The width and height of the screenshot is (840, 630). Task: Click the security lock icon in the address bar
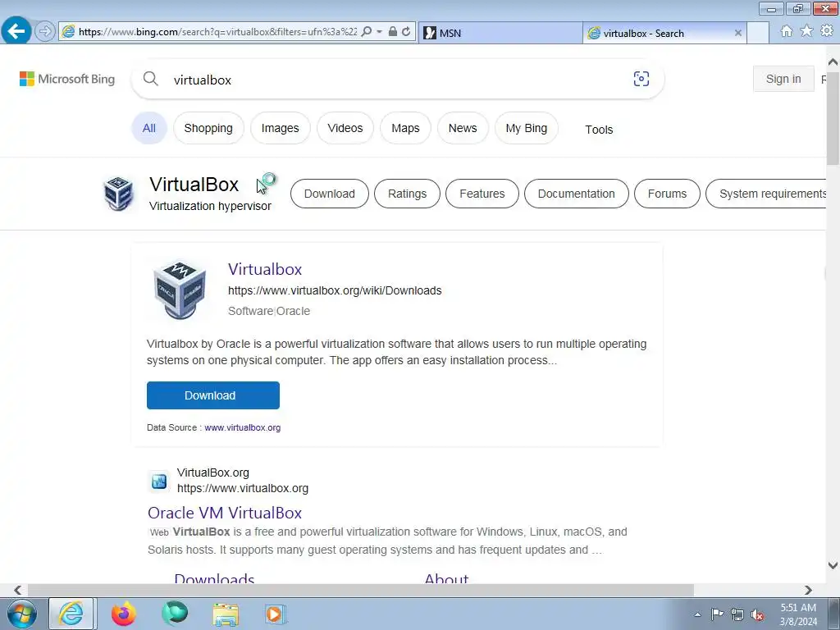393,32
